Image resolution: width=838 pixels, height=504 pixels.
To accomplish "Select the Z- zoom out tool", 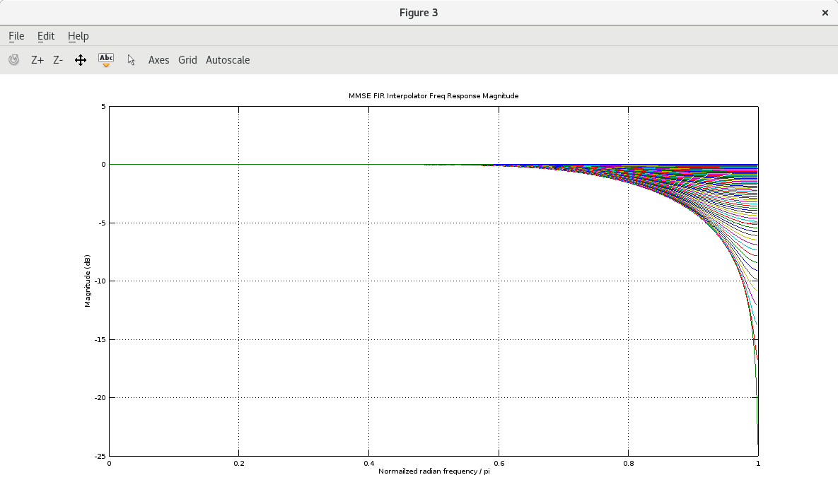I will [58, 60].
